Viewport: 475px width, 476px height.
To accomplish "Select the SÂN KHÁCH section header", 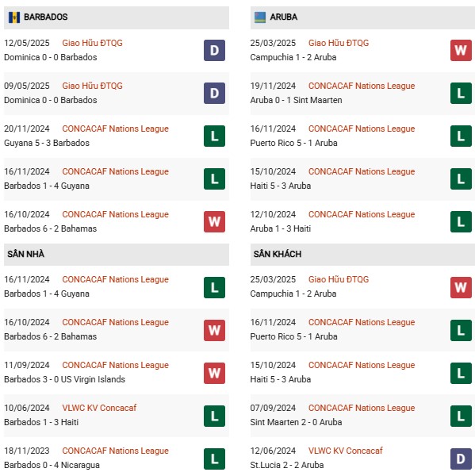I will (362, 255).
